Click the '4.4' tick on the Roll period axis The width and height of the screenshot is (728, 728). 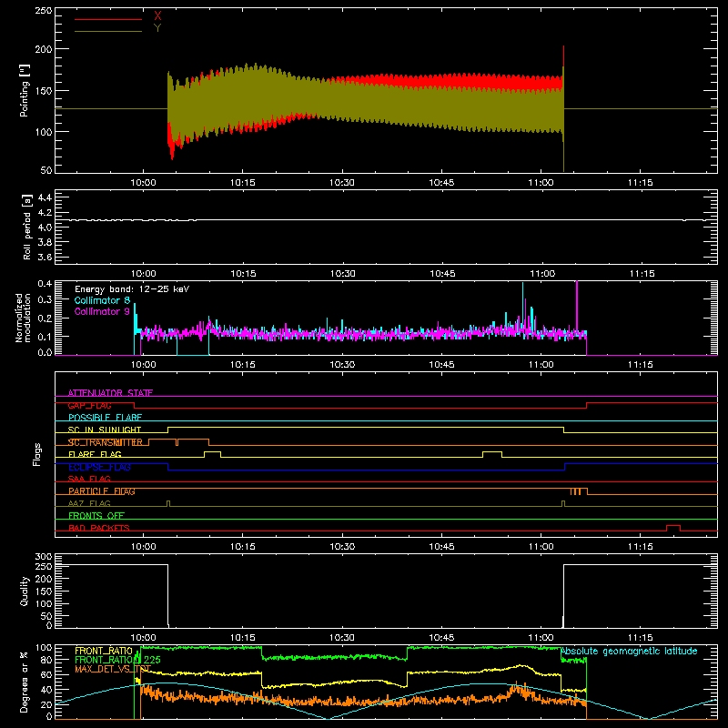coord(45,197)
